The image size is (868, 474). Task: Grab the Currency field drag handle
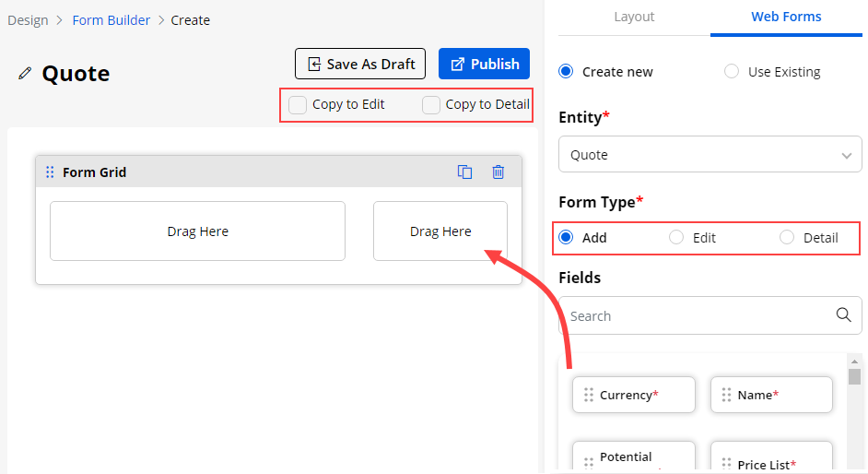point(589,395)
